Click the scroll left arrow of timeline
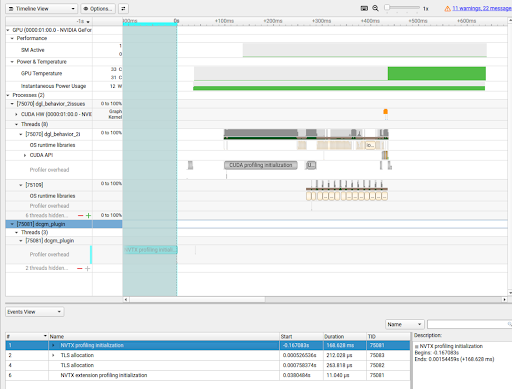512x389 pixels. click(x=126, y=299)
